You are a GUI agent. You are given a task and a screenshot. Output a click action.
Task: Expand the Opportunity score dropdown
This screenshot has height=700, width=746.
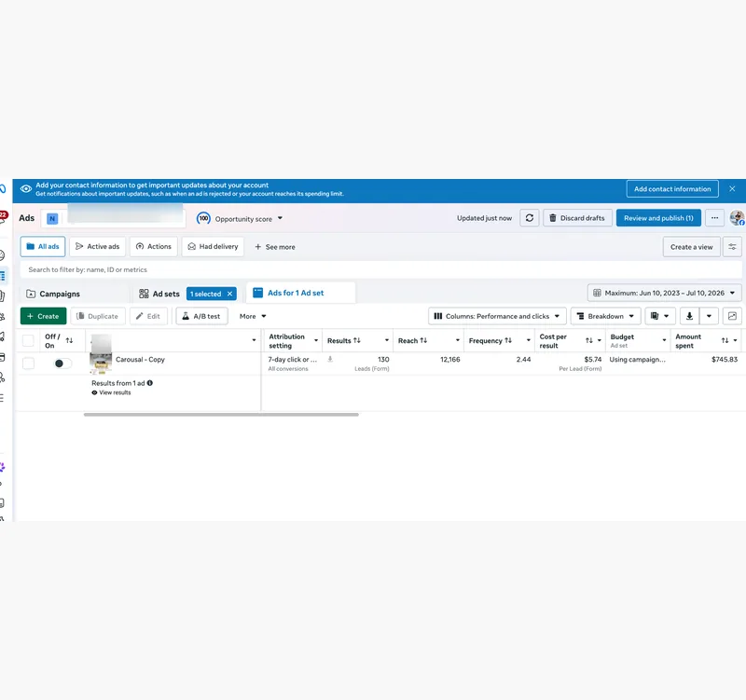(x=281, y=218)
